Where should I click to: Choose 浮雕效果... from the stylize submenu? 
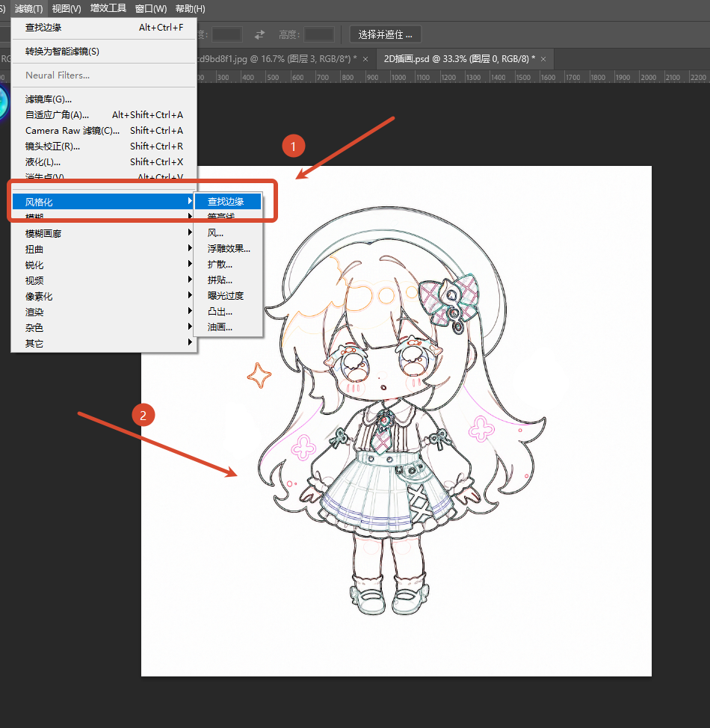tap(229, 249)
